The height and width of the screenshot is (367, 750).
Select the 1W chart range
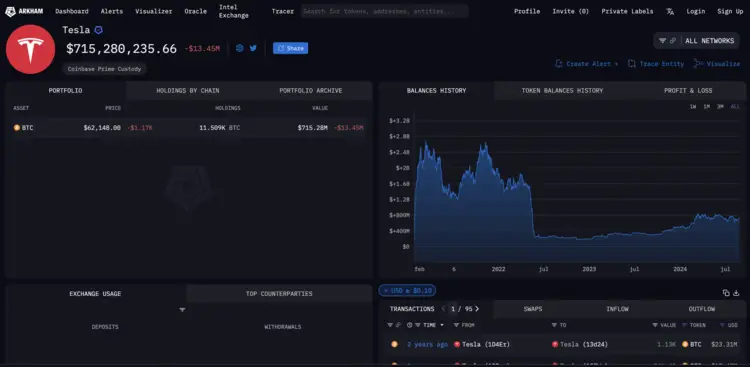pos(693,107)
